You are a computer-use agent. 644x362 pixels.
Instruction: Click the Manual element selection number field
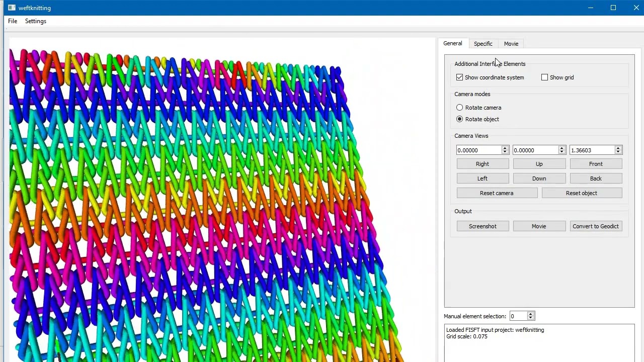[518, 316]
